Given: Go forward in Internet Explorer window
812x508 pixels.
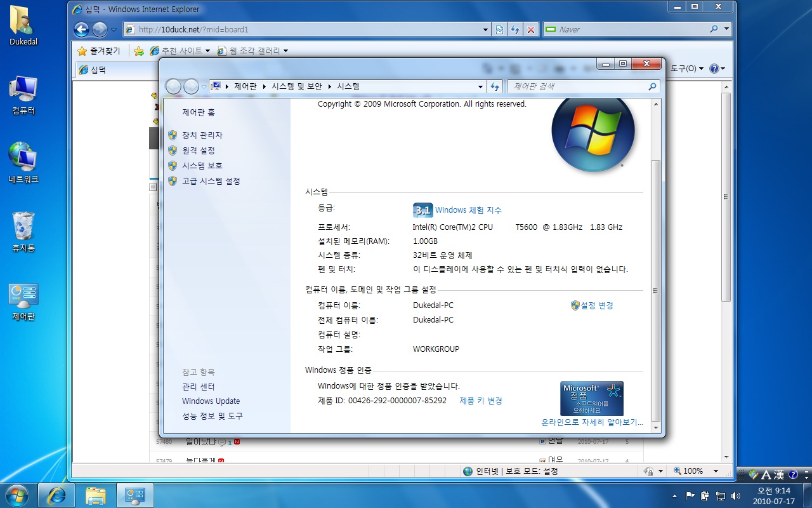Looking at the screenshot, I should coord(100,29).
